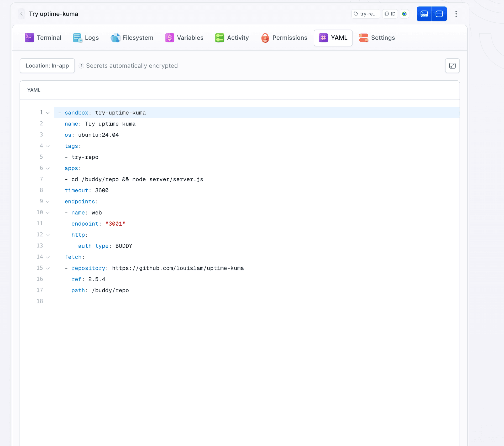Fold the repository block at line 15
The width and height of the screenshot is (504, 446).
pos(48,268)
